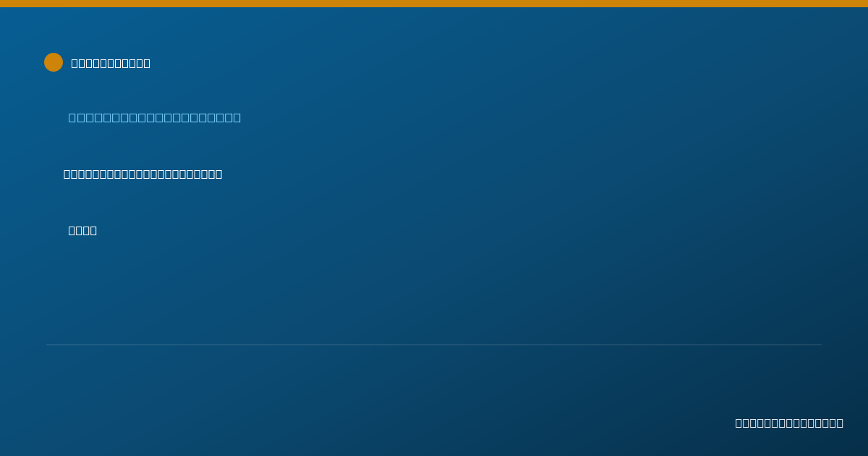Click the middle of the light-blue headline
The height and width of the screenshot is (456, 868).
[x=155, y=117]
